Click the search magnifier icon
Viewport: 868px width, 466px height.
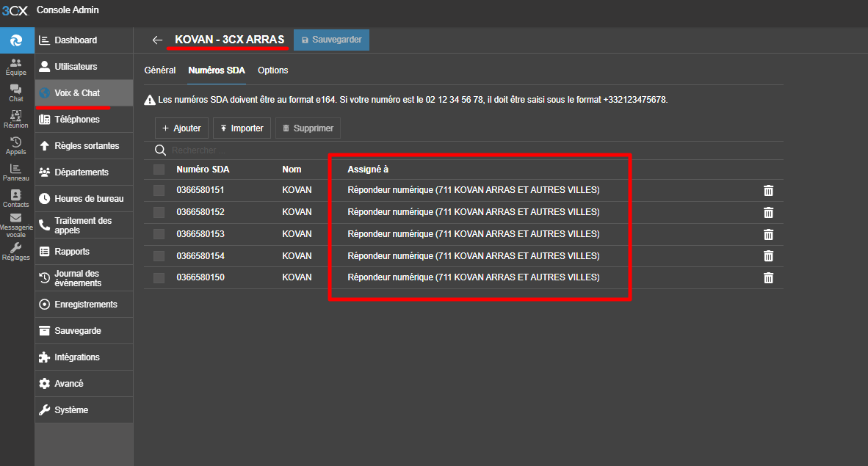click(x=161, y=150)
